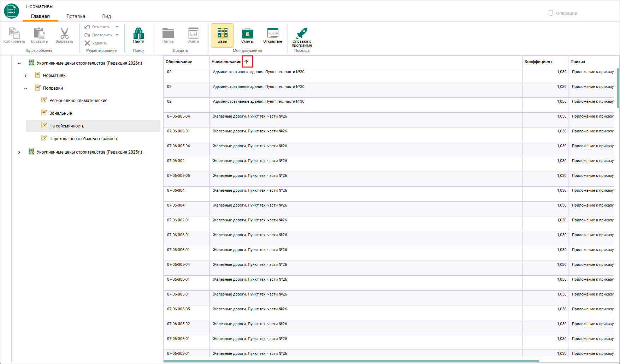Click the Вырезать scissors icon
The width and height of the screenshot is (620, 364).
(x=64, y=33)
